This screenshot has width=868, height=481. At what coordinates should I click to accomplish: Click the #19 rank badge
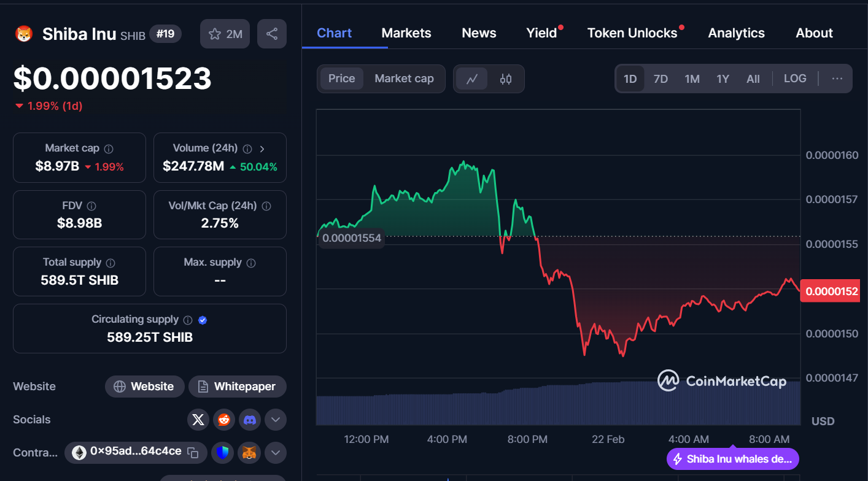tap(165, 34)
